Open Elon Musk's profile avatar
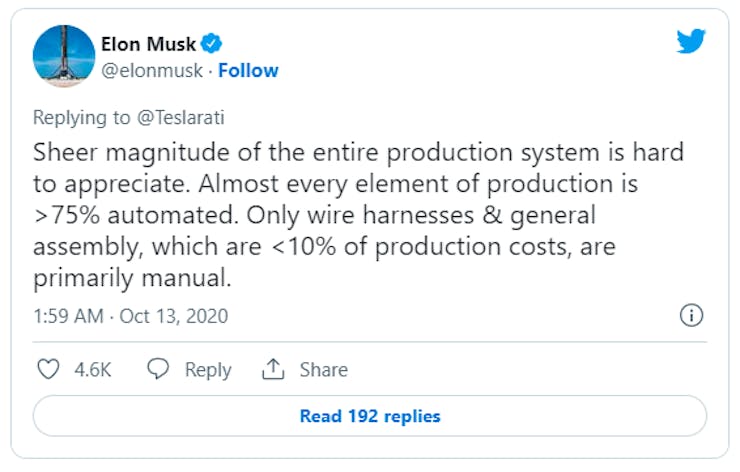The height and width of the screenshot is (472, 740). point(64,57)
